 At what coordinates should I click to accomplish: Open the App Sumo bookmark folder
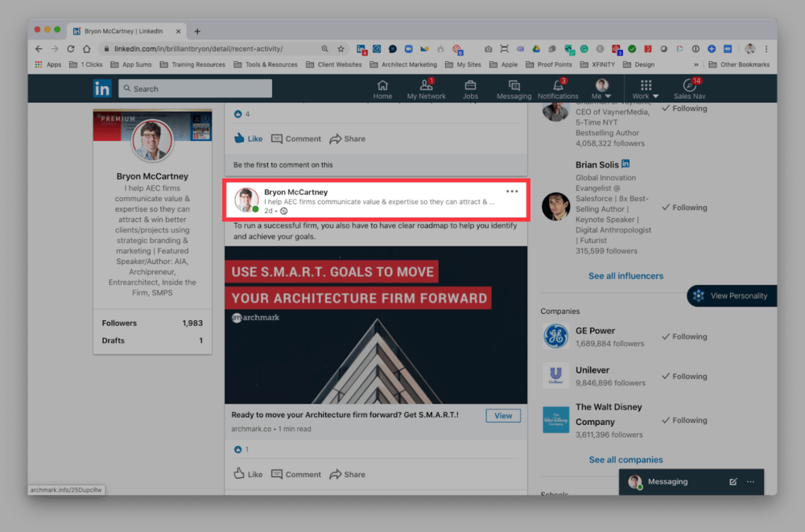(131, 64)
